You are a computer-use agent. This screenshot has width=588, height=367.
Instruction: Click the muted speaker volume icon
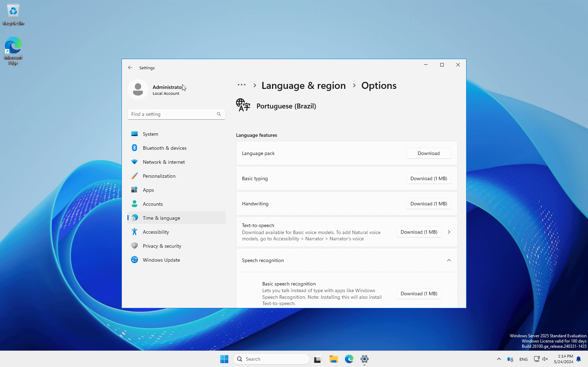click(x=545, y=359)
